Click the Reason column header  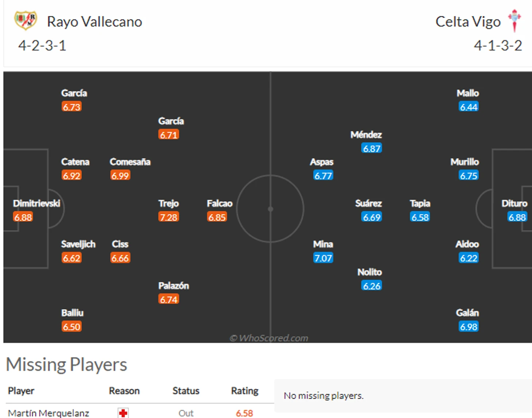(124, 391)
